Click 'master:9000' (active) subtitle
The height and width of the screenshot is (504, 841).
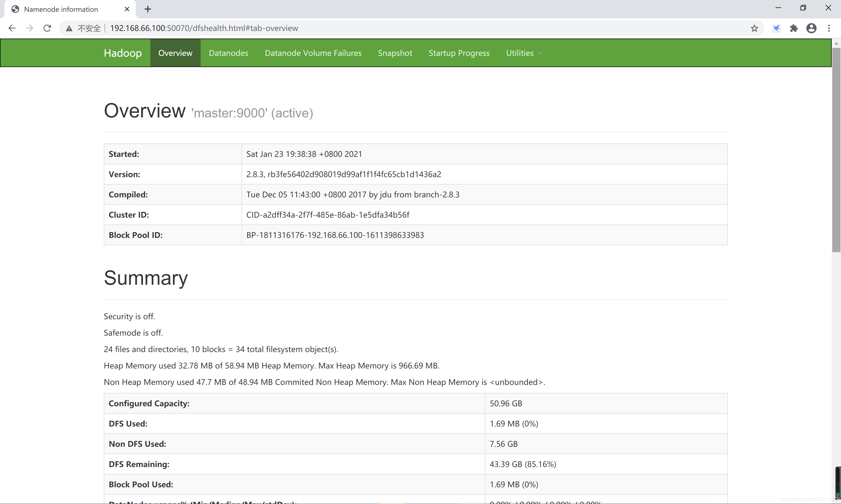[252, 113]
